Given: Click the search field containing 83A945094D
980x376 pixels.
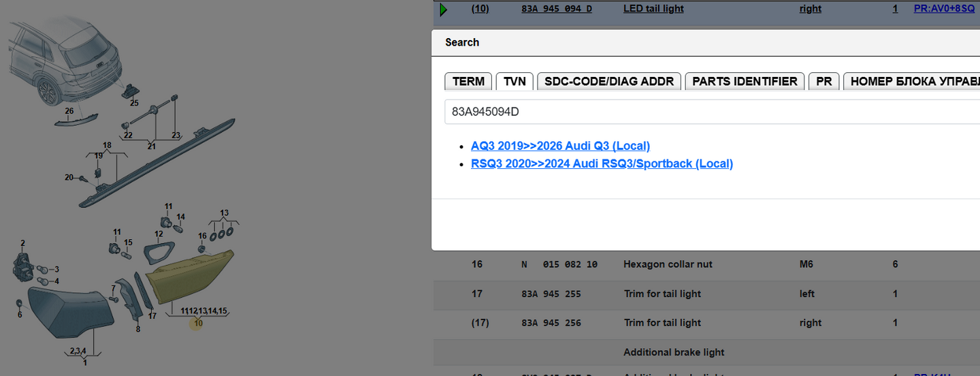Looking at the screenshot, I should [x=712, y=112].
